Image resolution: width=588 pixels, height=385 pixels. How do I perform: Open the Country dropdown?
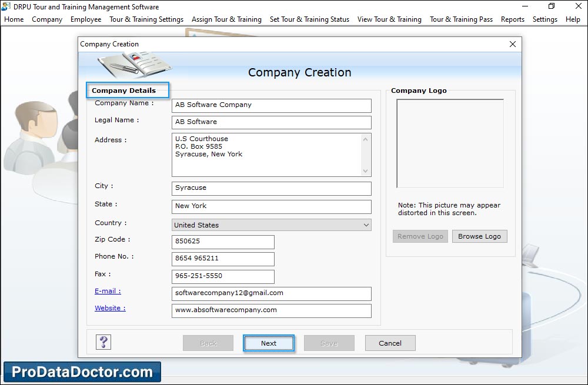[x=272, y=225]
